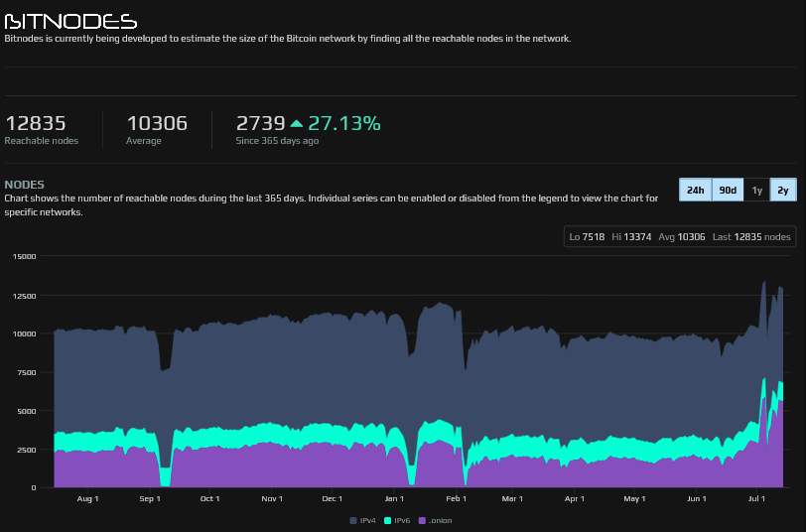Click the 10306 average value
The height and width of the screenshot is (532, 806).
pyautogui.click(x=157, y=124)
